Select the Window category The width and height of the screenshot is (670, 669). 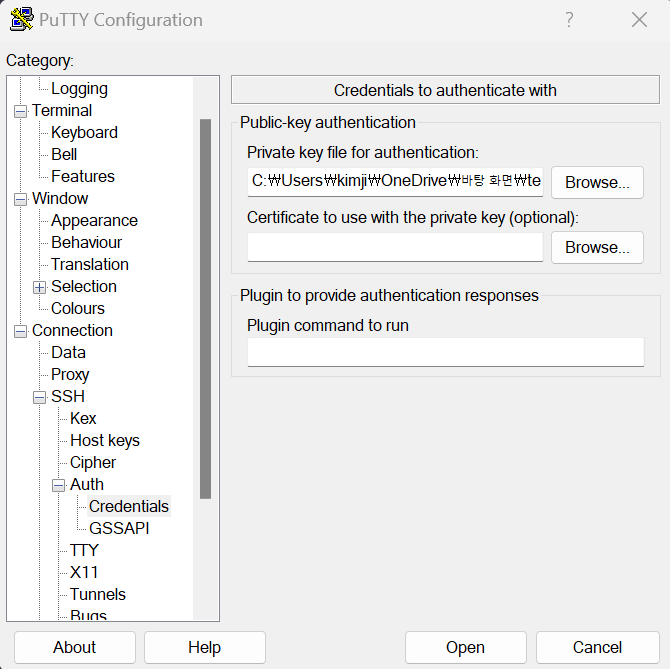coord(60,199)
